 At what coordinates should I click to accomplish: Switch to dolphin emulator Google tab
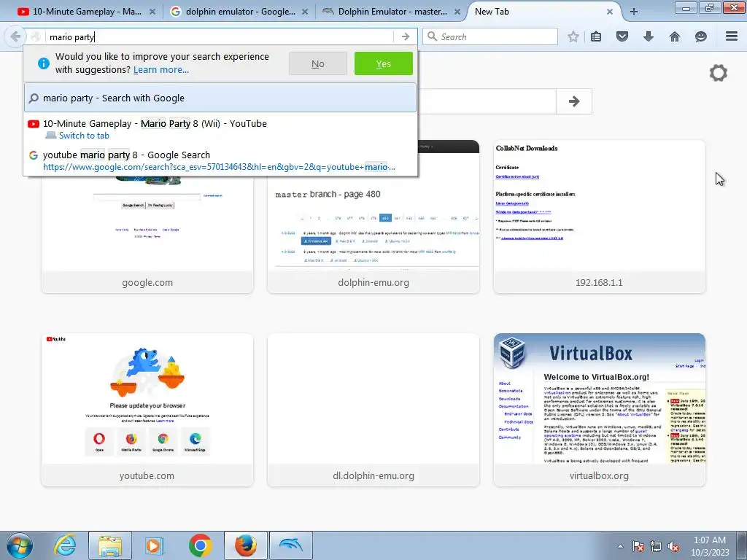(239, 12)
